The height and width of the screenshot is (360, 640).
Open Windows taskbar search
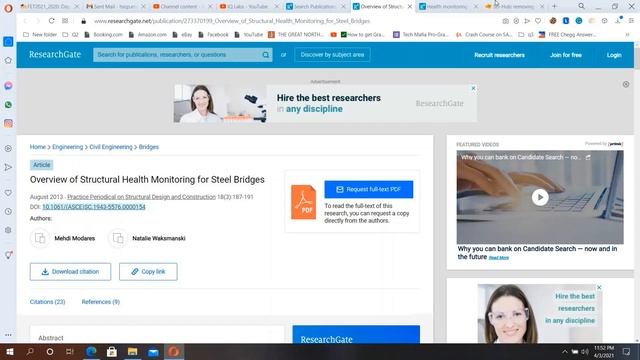[30, 351]
